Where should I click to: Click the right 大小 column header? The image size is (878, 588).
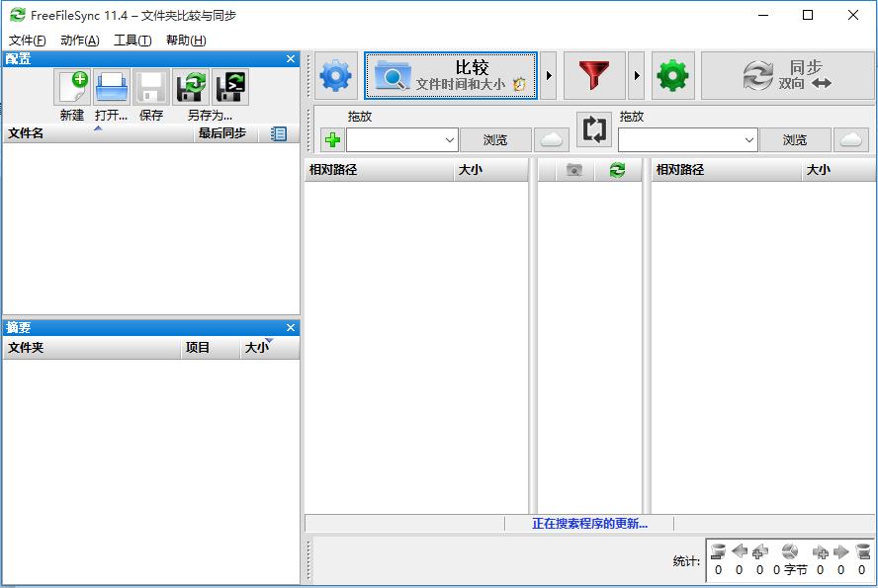click(838, 170)
